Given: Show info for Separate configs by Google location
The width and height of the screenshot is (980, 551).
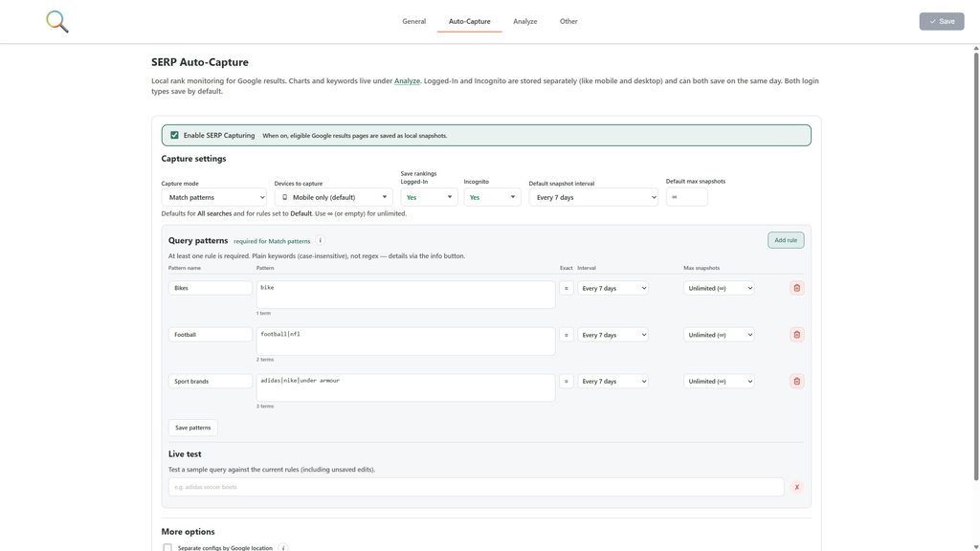Looking at the screenshot, I should (283, 548).
